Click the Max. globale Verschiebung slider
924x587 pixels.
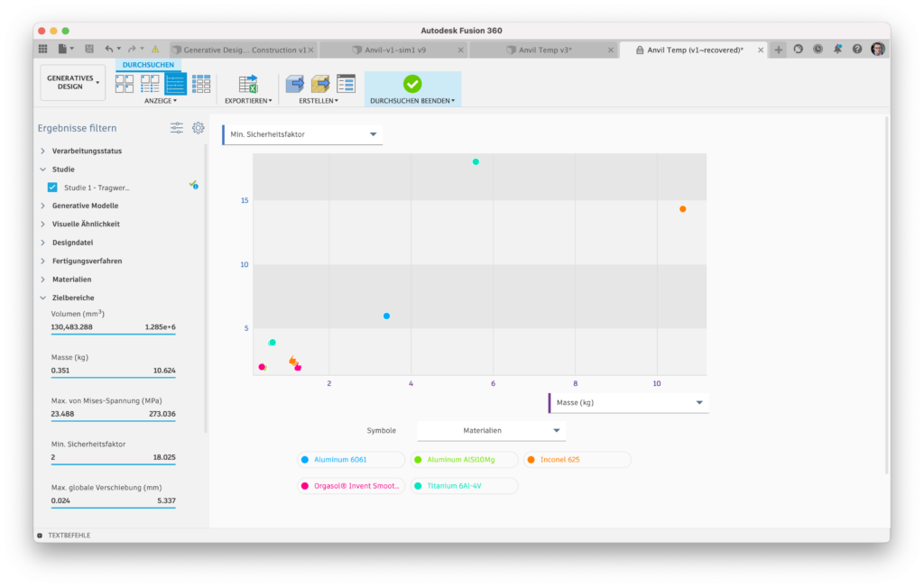point(113,508)
